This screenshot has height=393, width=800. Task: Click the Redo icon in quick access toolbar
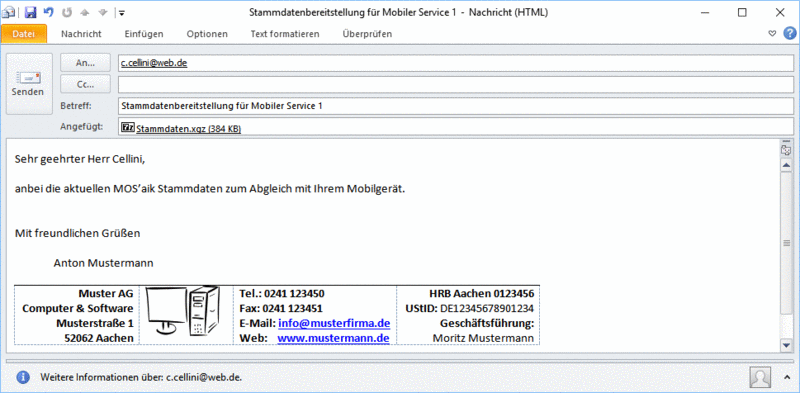click(67, 12)
